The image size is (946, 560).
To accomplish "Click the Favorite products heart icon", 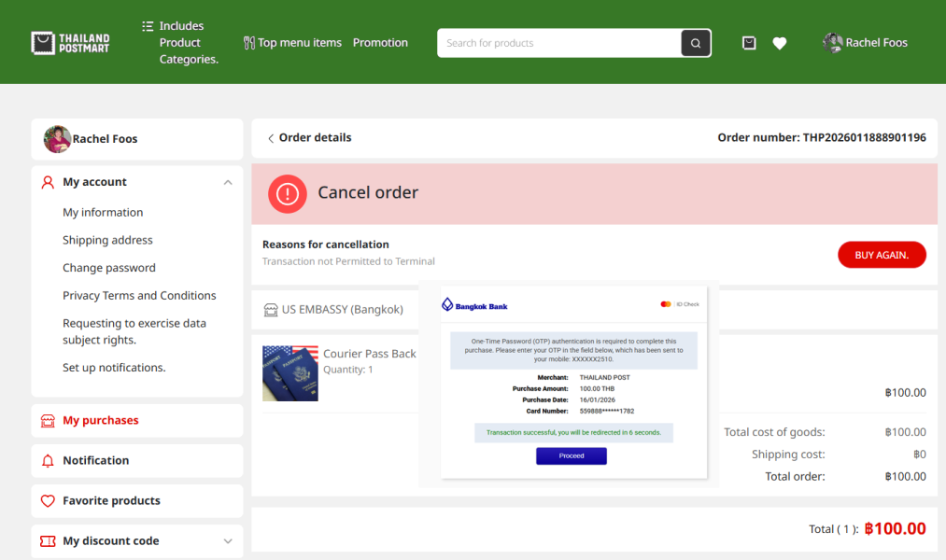I will 48,501.
